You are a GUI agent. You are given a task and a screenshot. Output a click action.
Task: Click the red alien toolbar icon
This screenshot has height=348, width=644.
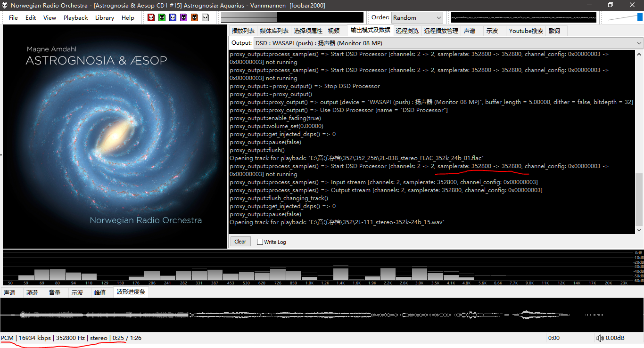[x=151, y=17]
